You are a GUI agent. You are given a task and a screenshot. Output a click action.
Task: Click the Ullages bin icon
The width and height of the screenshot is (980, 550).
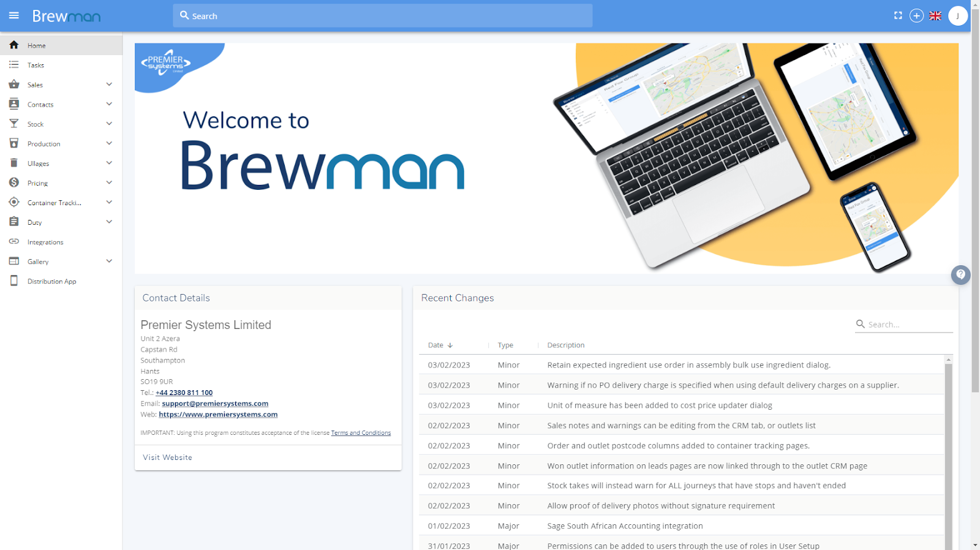click(x=14, y=163)
